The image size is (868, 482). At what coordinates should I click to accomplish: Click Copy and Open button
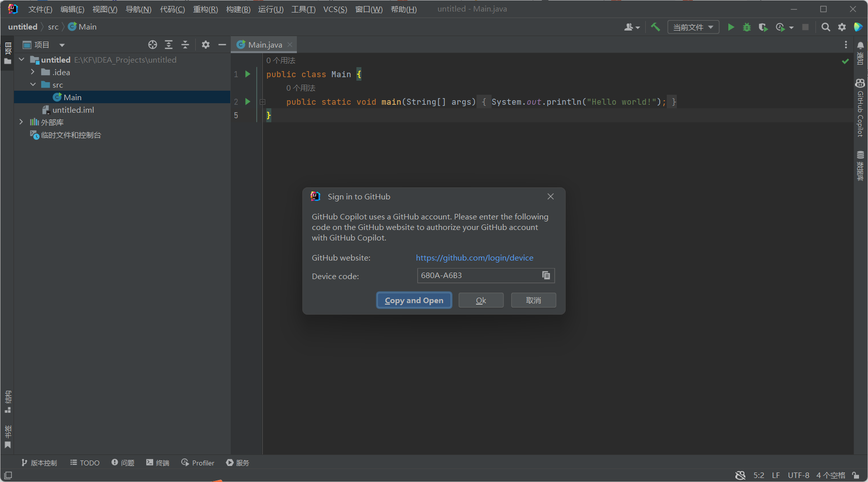(x=414, y=300)
